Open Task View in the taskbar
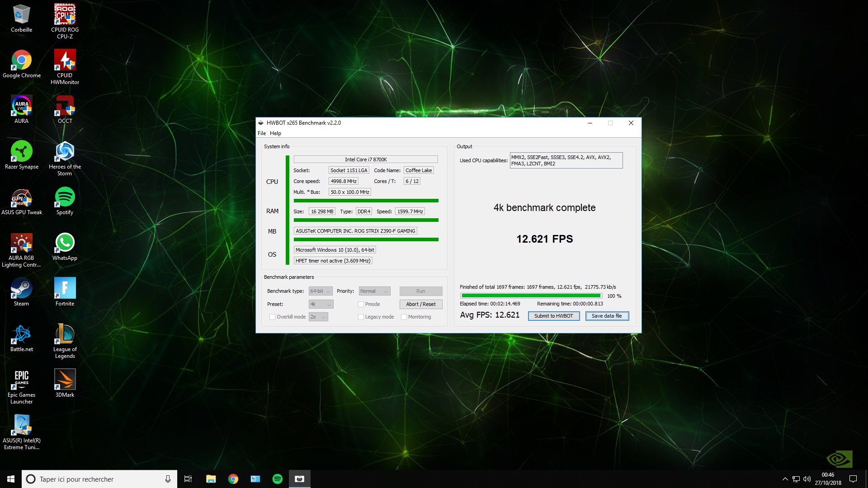The width and height of the screenshot is (868, 488). pyautogui.click(x=188, y=479)
